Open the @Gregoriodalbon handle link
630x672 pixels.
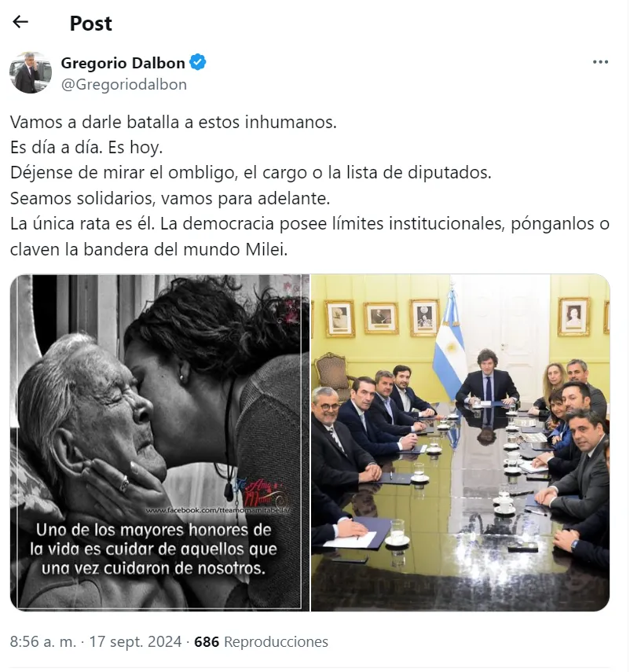point(124,84)
